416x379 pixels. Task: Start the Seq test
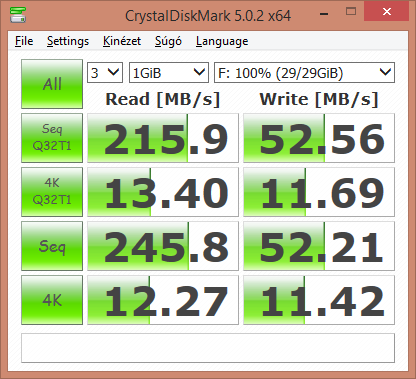pyautogui.click(x=52, y=246)
